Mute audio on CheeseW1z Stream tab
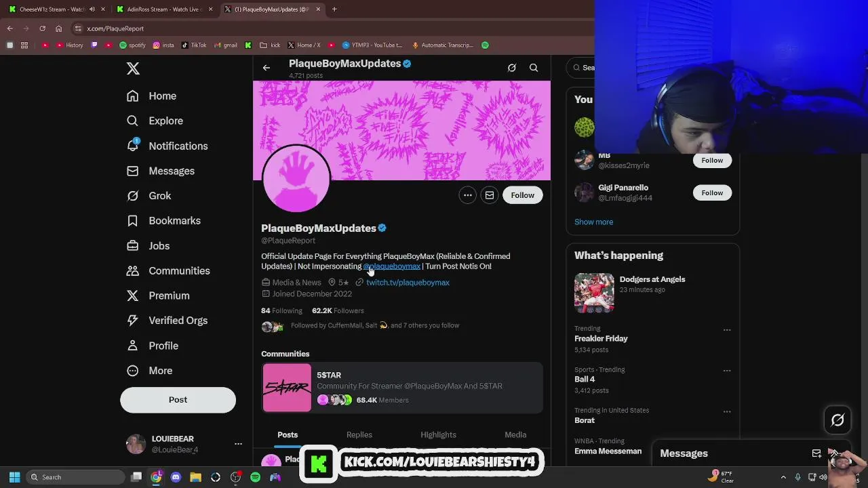This screenshot has width=868, height=488. (92, 9)
